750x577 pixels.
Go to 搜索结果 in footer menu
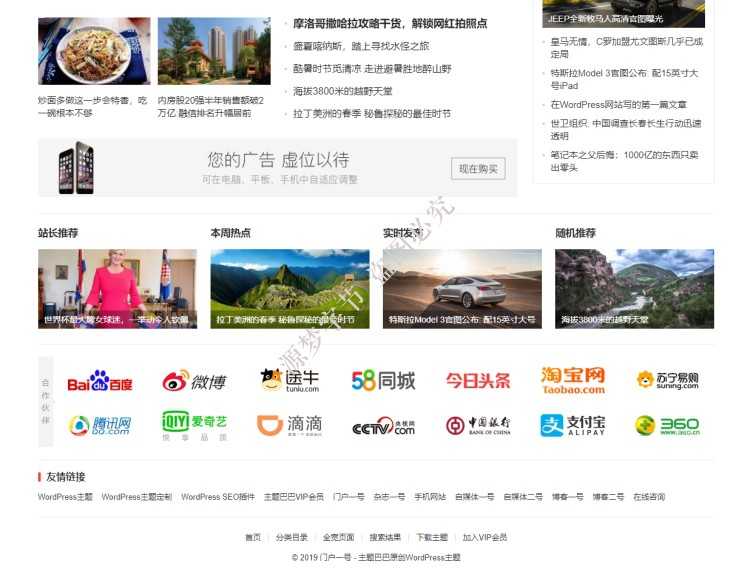[385, 537]
